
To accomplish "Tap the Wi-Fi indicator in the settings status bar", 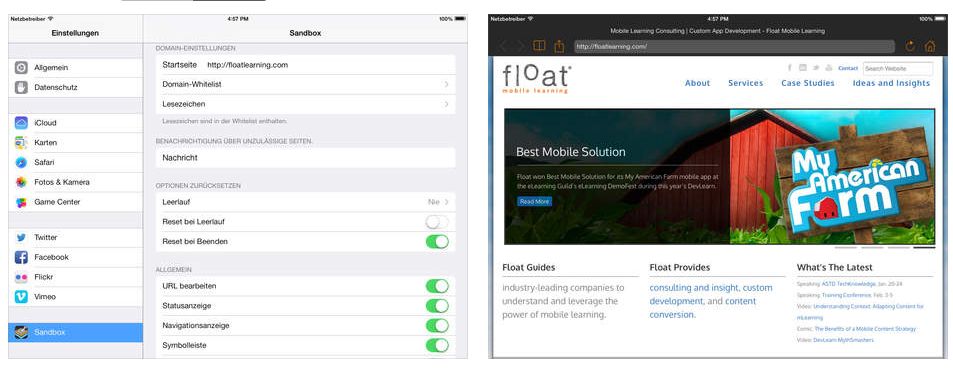I will (50, 19).
